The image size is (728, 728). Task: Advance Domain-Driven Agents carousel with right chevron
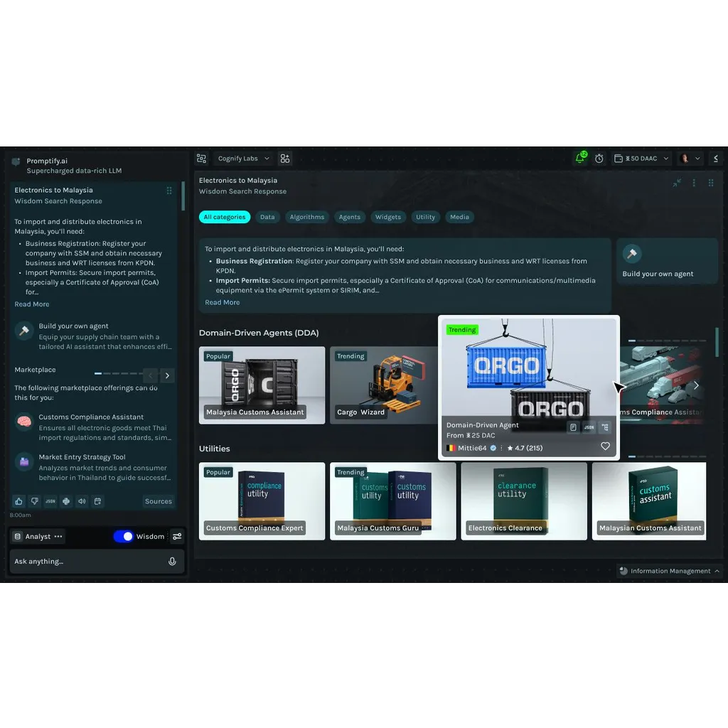(696, 385)
